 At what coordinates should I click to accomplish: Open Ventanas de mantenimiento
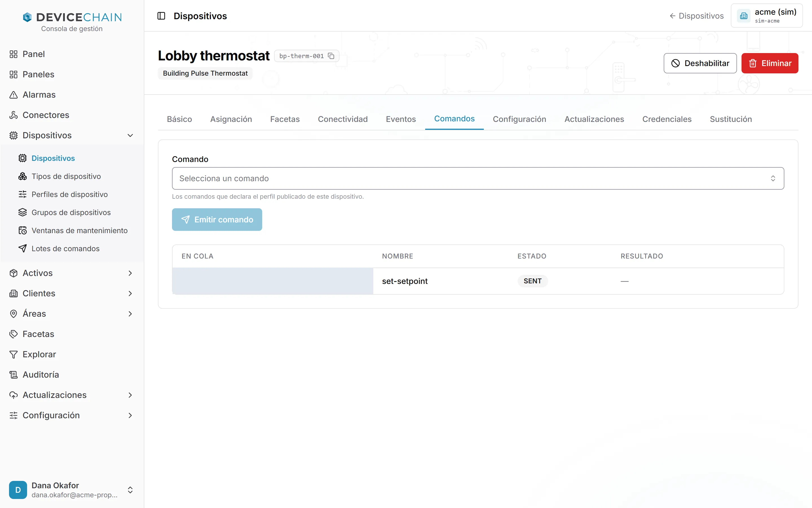[x=76, y=231]
